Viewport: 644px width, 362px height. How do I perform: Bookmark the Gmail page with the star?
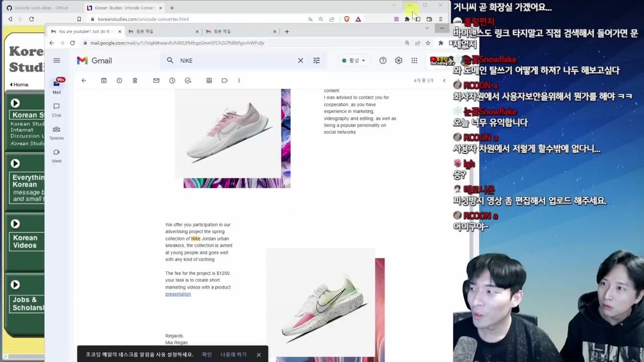point(428,43)
